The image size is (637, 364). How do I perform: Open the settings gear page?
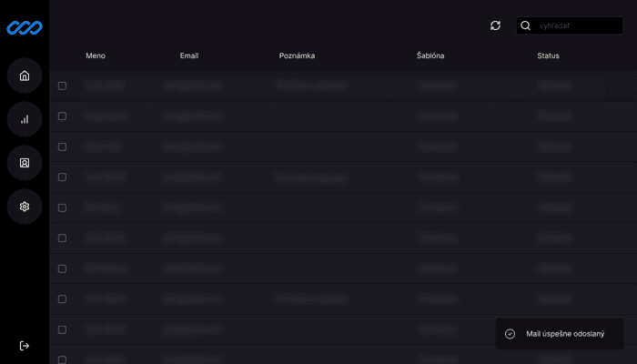click(25, 207)
